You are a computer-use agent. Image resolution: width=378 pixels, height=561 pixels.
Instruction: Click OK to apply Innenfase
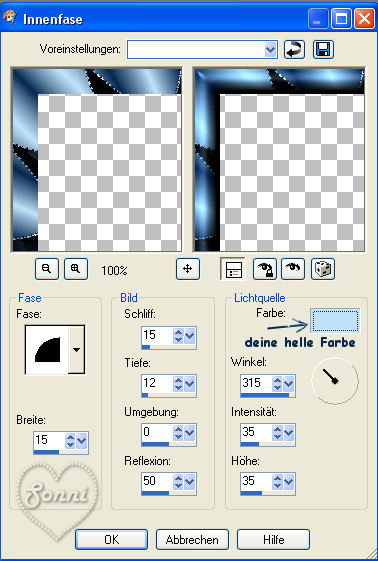(x=111, y=540)
